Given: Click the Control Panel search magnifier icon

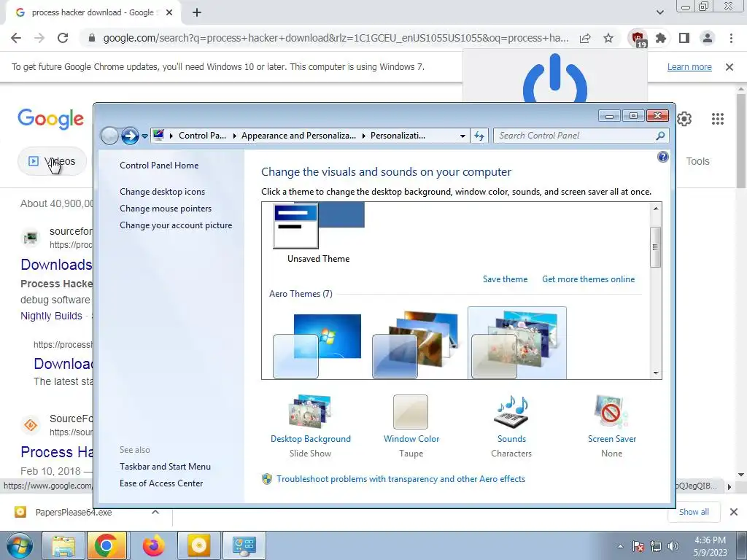Looking at the screenshot, I should (x=660, y=136).
